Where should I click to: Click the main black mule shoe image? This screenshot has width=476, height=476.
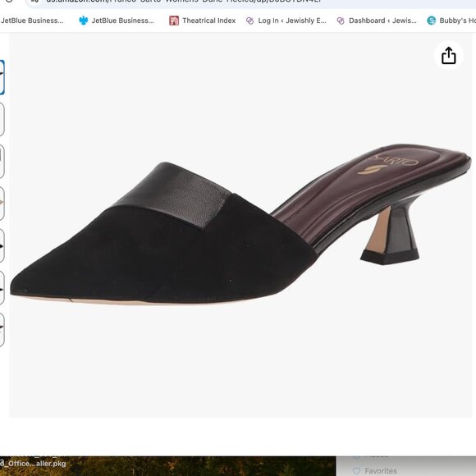240,225
